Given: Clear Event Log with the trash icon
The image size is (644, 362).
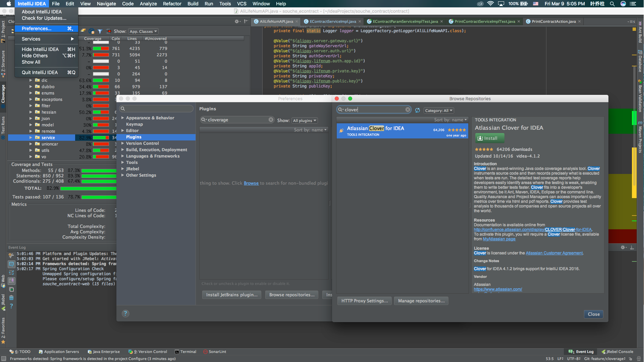Looking at the screenshot, I should [x=11, y=298].
